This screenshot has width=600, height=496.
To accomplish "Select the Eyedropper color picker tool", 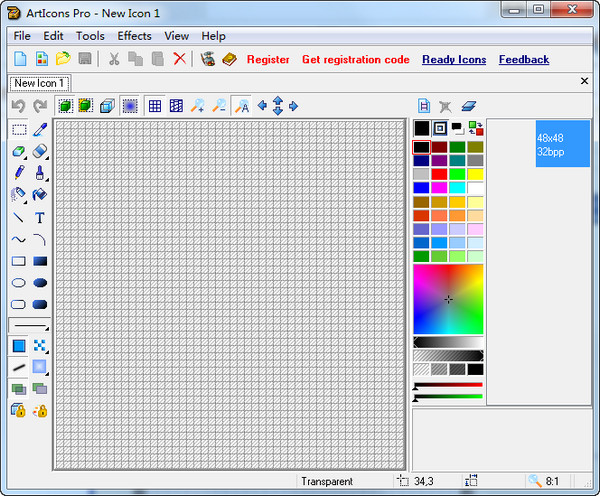I will pyautogui.click(x=40, y=130).
